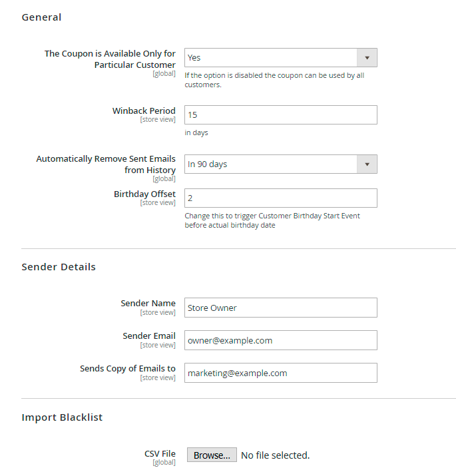The height and width of the screenshot is (476, 456).
Task: Focus the Winback Period field
Action: click(280, 115)
